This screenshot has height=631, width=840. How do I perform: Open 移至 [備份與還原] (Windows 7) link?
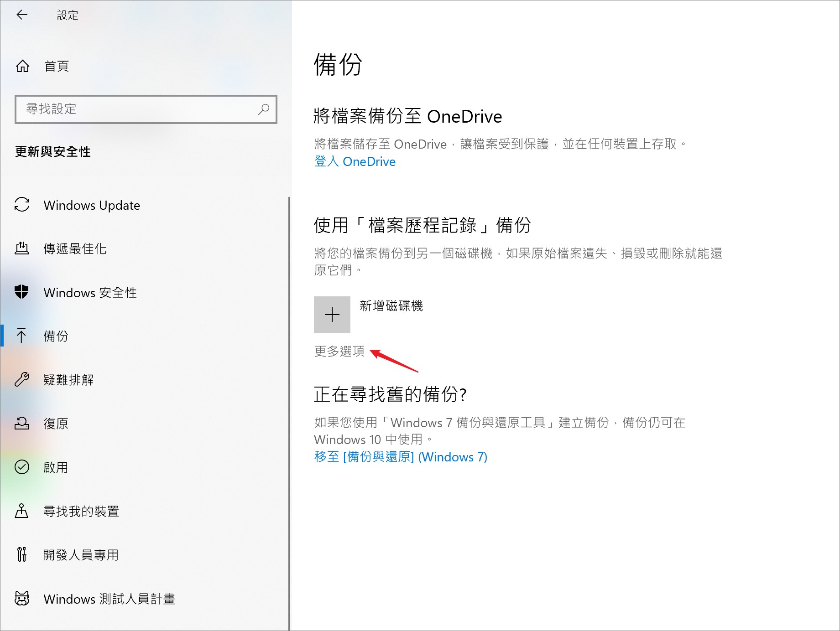(400, 457)
